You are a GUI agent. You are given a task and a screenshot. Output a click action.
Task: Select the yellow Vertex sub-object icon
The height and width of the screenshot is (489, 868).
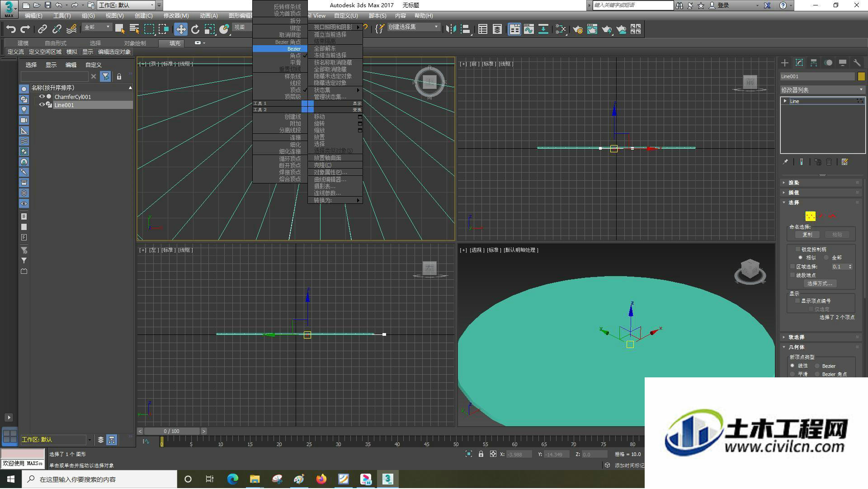click(811, 216)
